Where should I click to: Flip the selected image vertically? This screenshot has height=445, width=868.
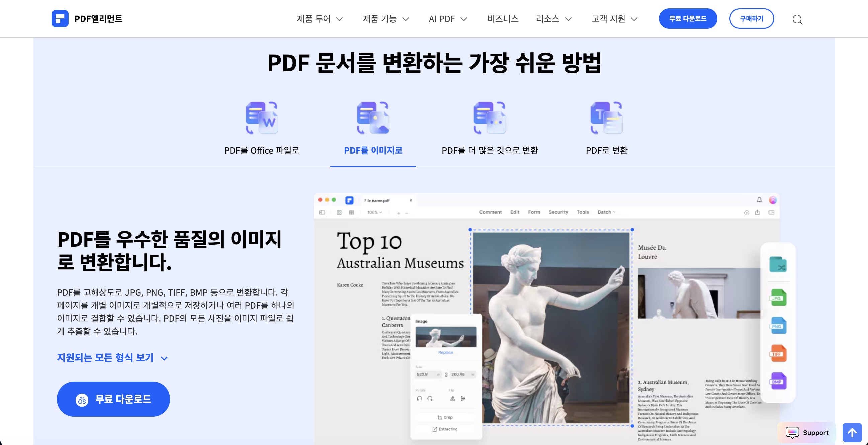pyautogui.click(x=463, y=399)
